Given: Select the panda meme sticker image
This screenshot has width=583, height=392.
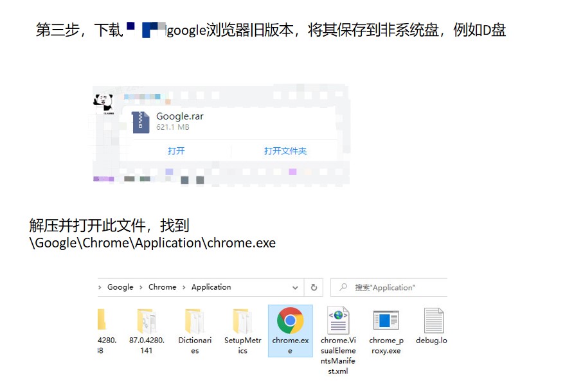Looking at the screenshot, I should tap(103, 102).
